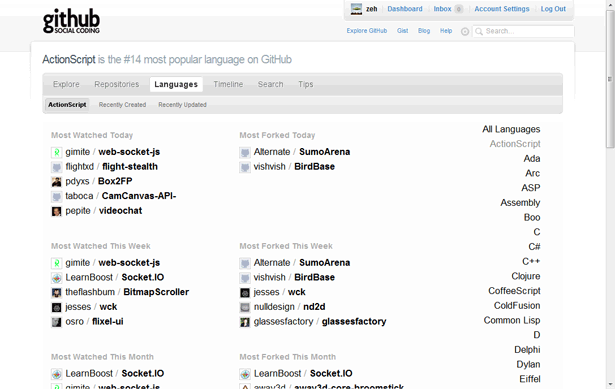Open the Explore tab

tap(66, 84)
